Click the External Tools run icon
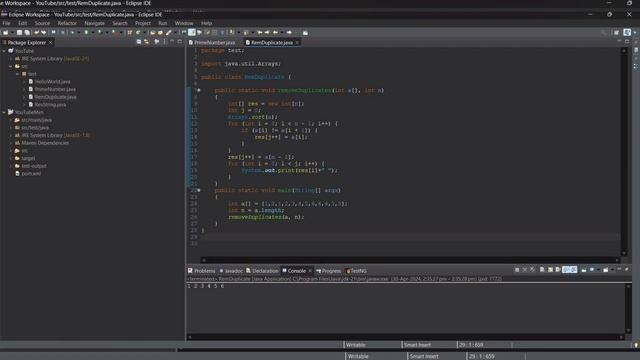 (114, 32)
